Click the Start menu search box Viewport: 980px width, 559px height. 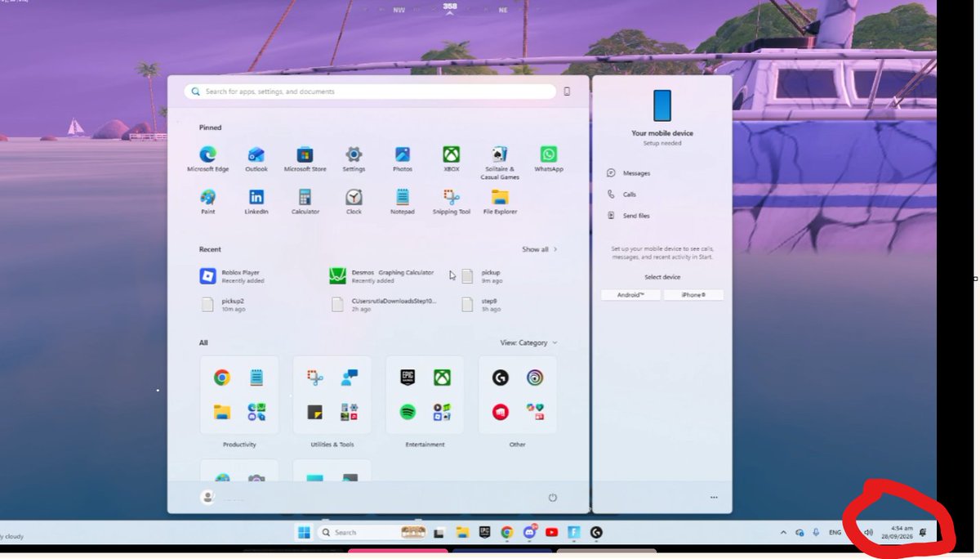[371, 92]
